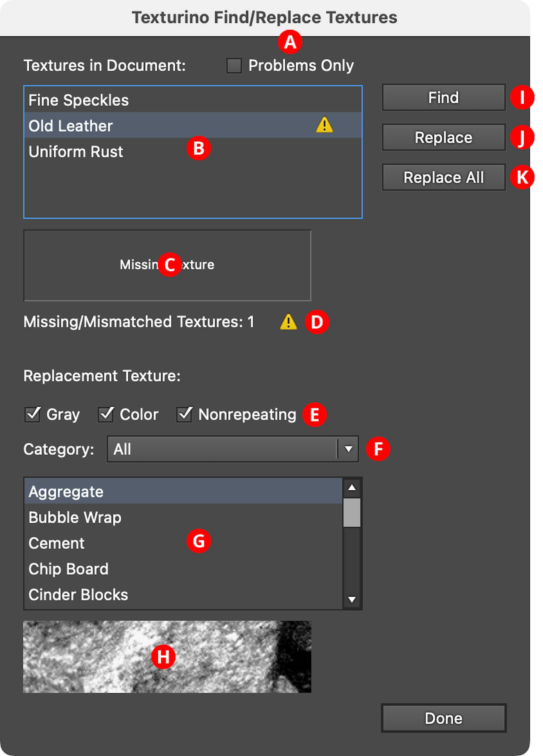Uncheck the Nonrepeating option
Screen dimensions: 543x756
(x=185, y=414)
